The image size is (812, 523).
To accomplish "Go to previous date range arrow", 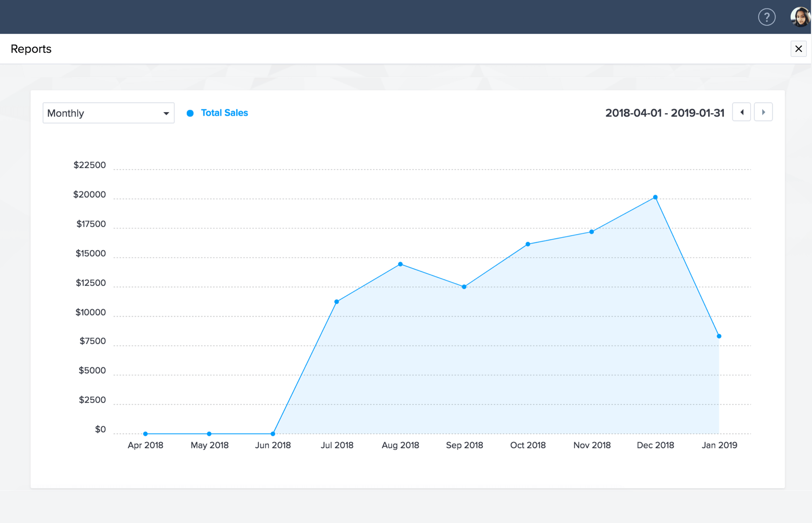I will [741, 112].
